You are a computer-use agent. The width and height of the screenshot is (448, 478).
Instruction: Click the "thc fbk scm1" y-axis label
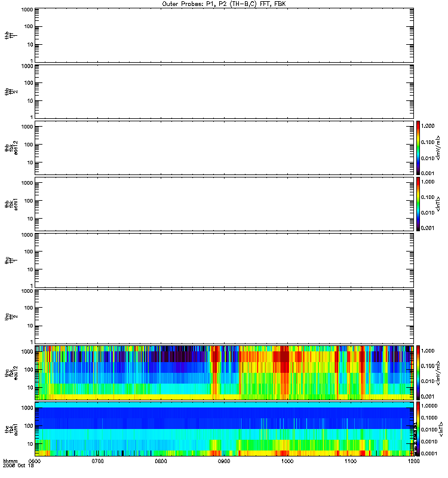click(x=11, y=429)
